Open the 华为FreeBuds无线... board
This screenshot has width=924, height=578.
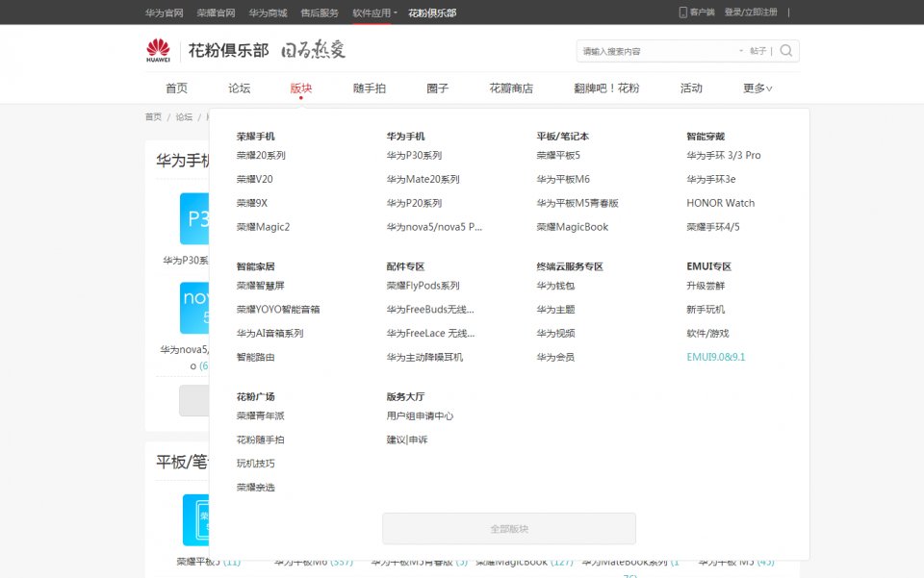(x=430, y=309)
